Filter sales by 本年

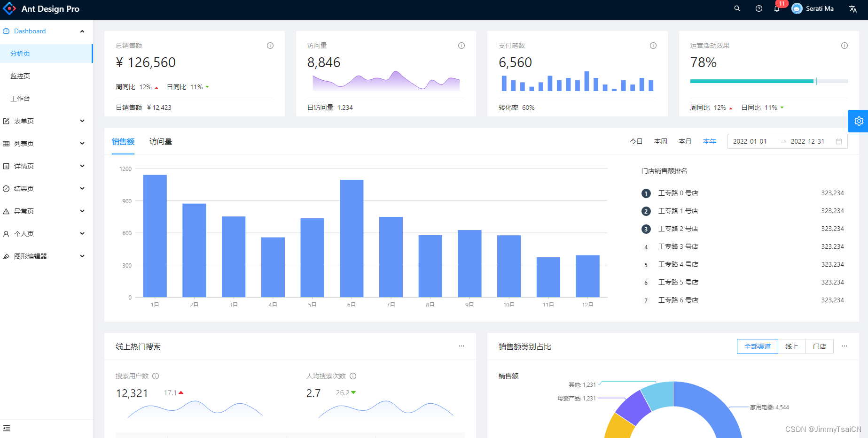click(710, 141)
